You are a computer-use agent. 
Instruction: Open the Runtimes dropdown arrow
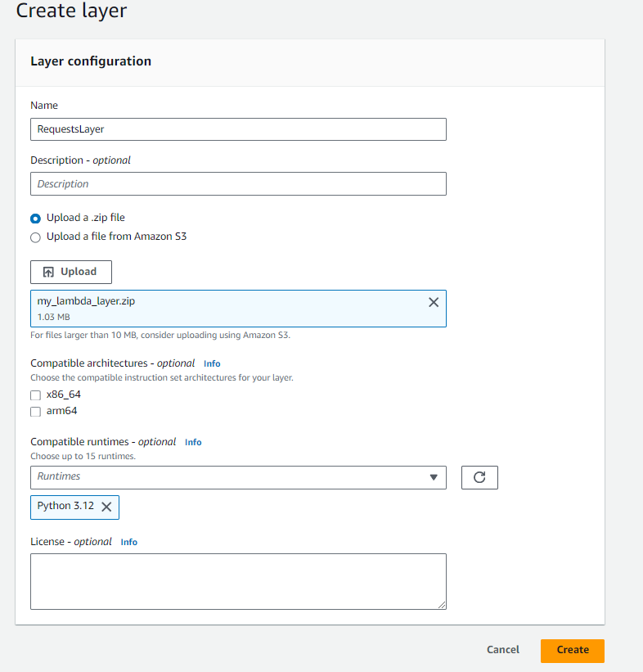coord(434,477)
